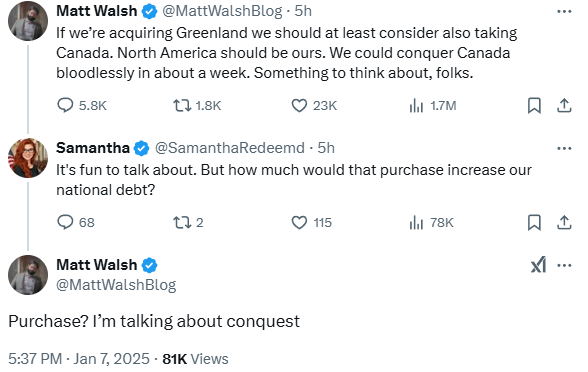
Task: Open more options on the conquest tweet
Action: (x=564, y=265)
